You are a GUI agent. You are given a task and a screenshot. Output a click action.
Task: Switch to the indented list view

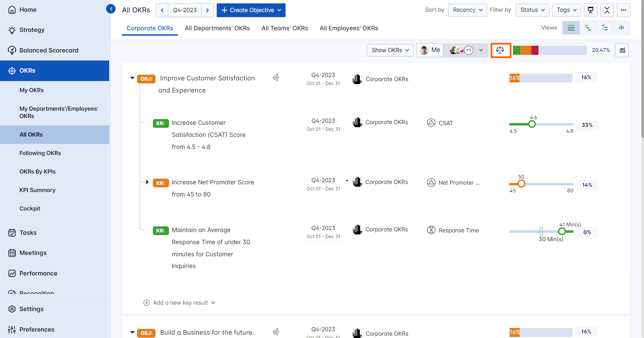click(588, 28)
